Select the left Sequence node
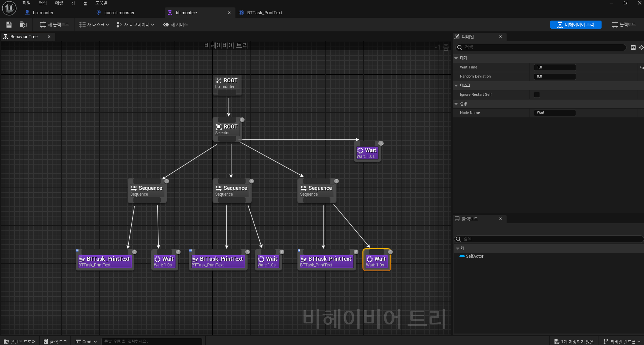This screenshot has height=345, width=644. [147, 191]
